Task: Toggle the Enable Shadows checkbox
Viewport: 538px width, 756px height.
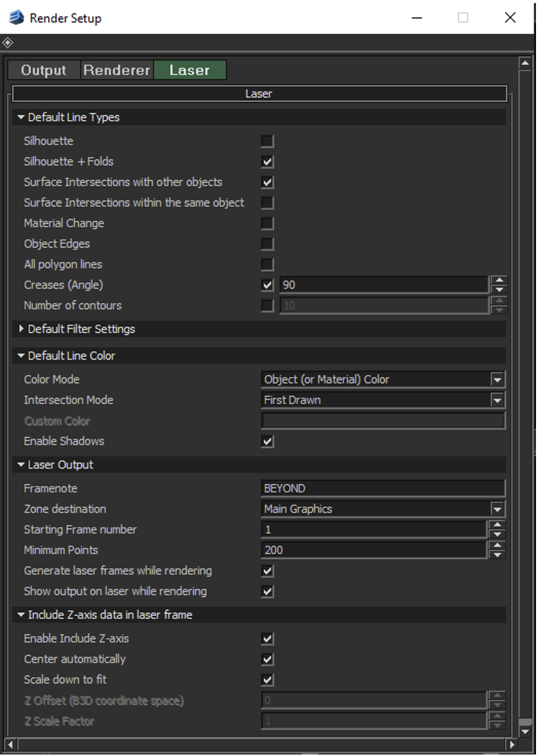Action: (267, 442)
